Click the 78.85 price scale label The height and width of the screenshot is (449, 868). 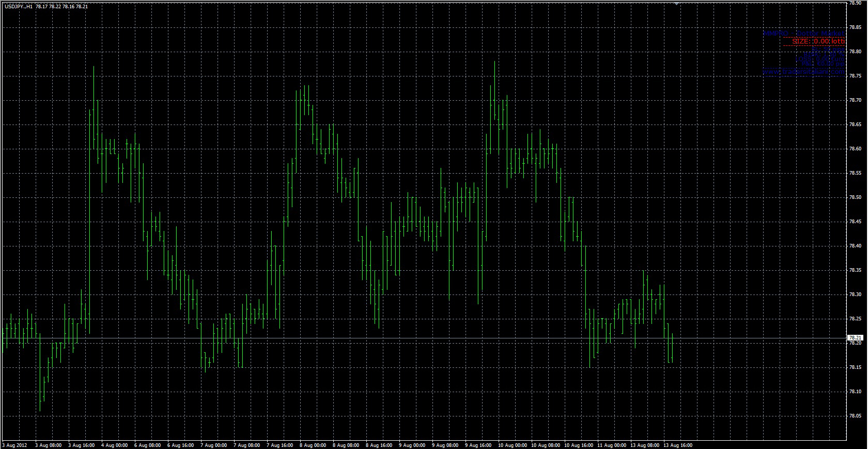855,27
